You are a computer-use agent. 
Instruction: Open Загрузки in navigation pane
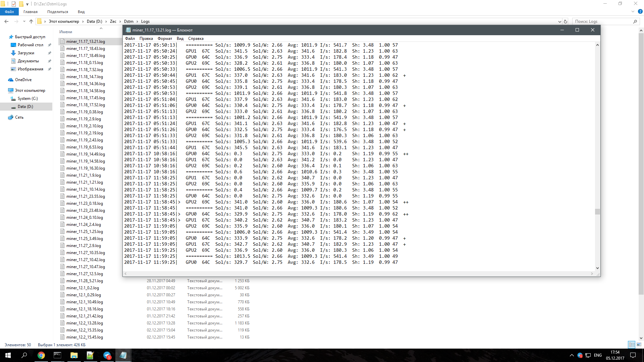click(x=26, y=53)
